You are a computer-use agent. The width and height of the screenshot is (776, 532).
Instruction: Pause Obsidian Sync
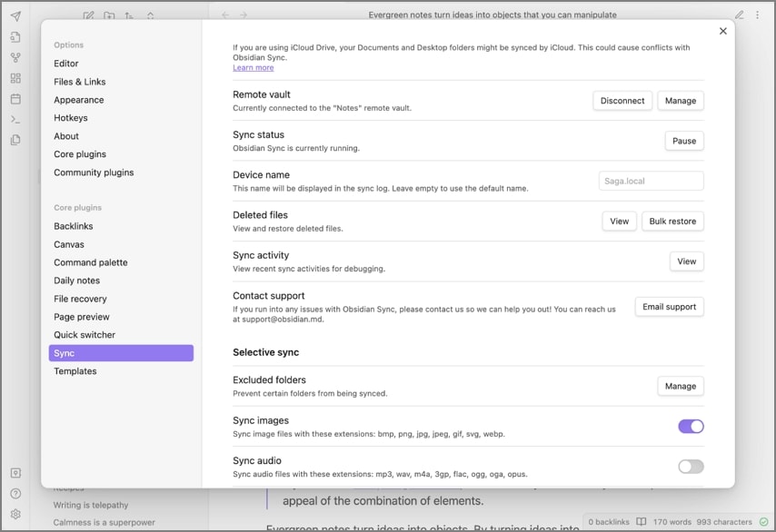tap(684, 141)
